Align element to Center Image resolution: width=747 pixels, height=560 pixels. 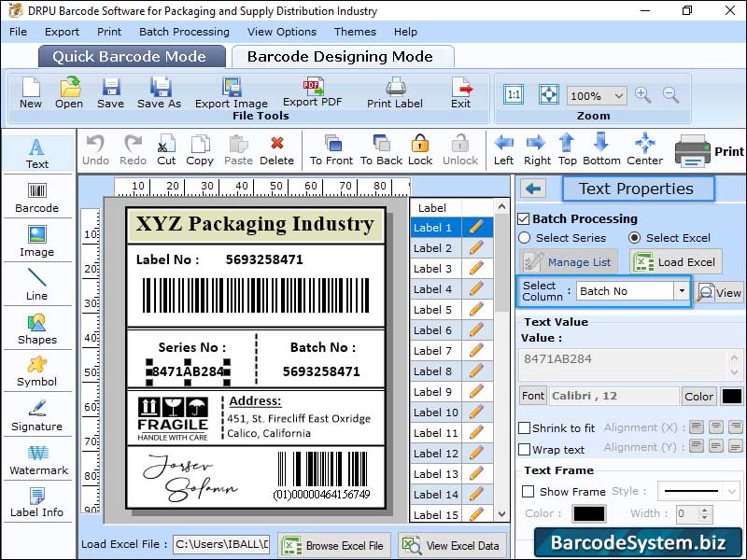[x=645, y=150]
